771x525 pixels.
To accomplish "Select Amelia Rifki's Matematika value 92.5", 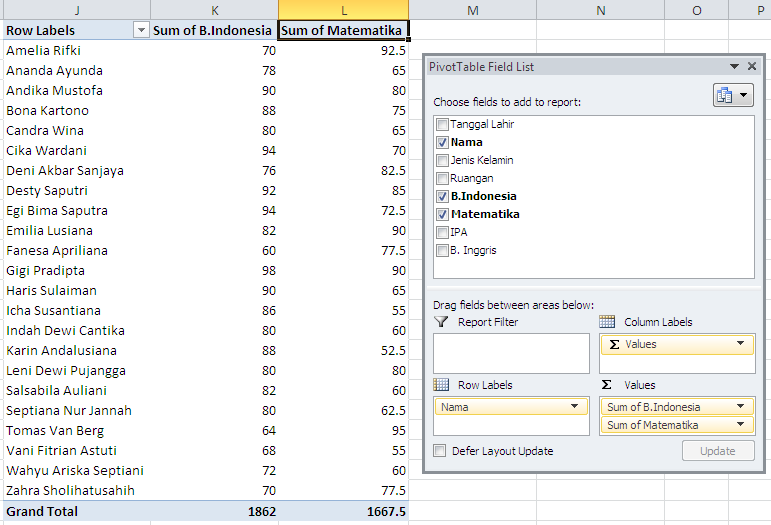I will click(343, 51).
